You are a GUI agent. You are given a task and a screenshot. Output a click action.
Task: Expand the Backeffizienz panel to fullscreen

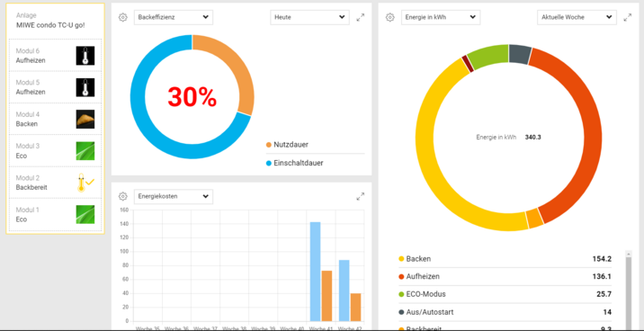coord(360,18)
